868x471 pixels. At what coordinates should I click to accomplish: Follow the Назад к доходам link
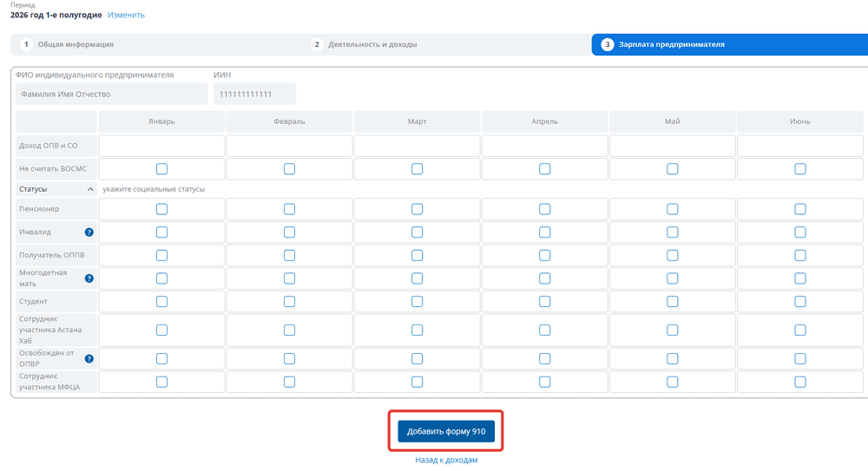446,460
